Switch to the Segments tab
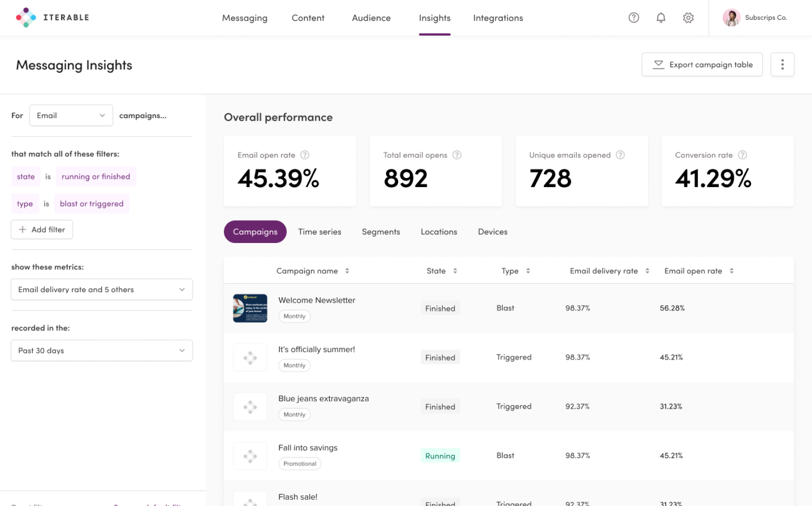 tap(381, 232)
